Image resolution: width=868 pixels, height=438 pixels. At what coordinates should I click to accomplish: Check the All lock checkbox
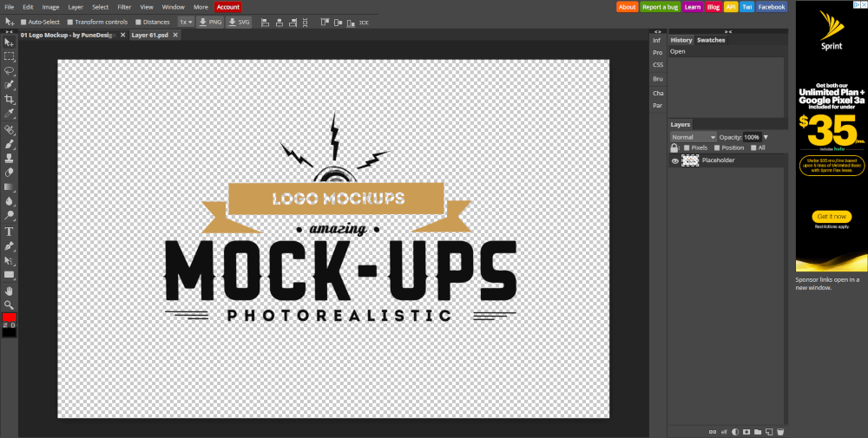click(753, 147)
